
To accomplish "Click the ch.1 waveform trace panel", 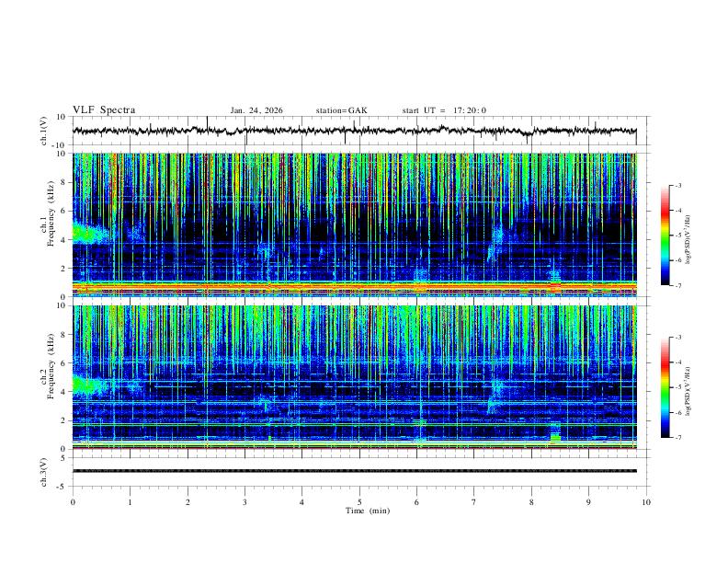I will [360, 131].
